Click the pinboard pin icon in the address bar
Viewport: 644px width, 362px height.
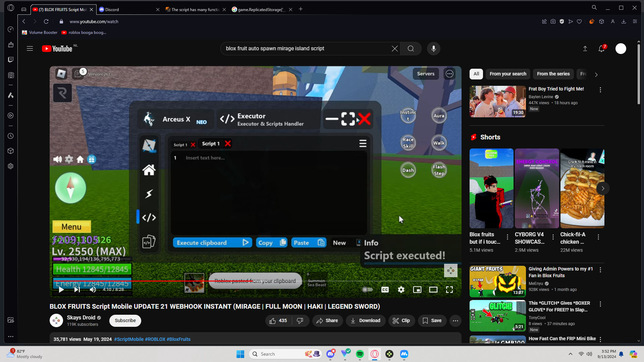(x=544, y=21)
